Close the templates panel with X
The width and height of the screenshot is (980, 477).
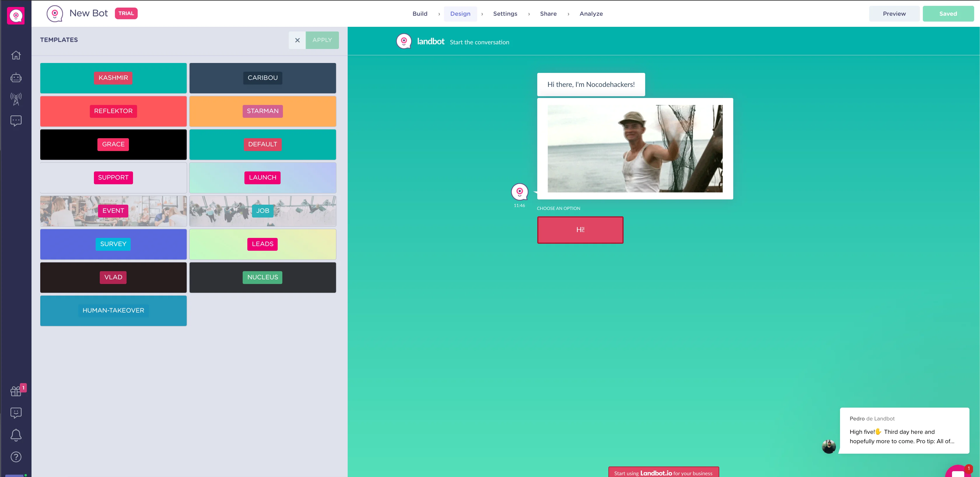(x=297, y=40)
